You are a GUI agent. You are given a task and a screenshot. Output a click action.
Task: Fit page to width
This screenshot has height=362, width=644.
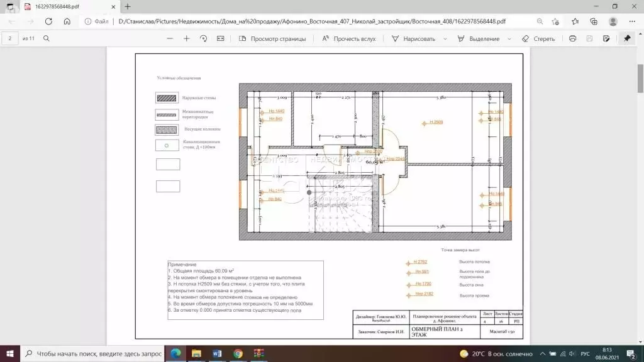pos(221,38)
